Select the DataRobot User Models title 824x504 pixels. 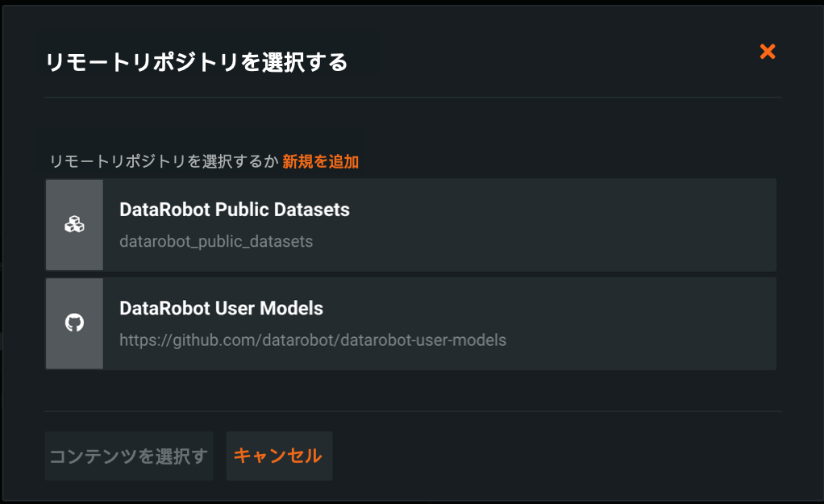click(221, 308)
